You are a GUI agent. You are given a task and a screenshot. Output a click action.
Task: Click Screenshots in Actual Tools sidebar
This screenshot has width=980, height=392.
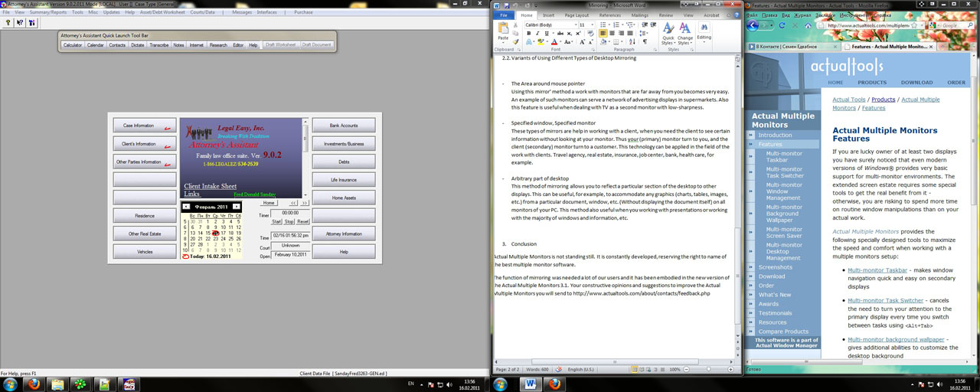point(776,267)
